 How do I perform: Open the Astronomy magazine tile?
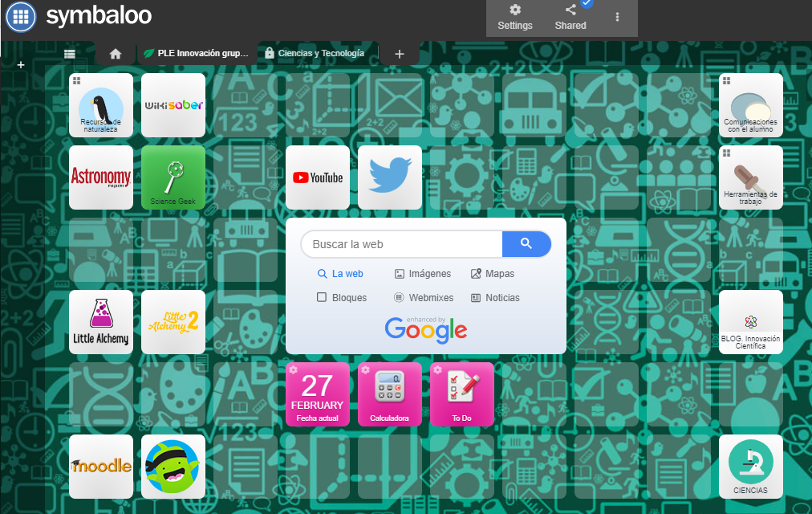coord(100,177)
